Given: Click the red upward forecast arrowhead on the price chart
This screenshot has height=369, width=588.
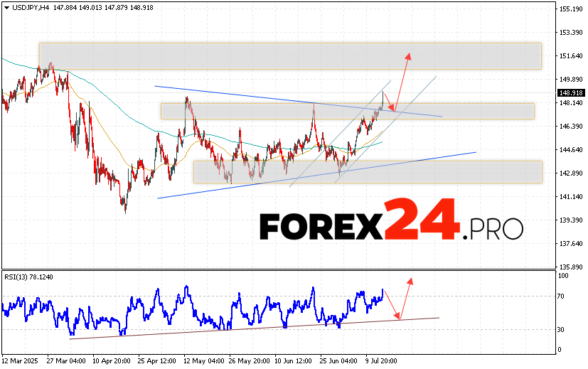Looking at the screenshot, I should coord(408,55).
